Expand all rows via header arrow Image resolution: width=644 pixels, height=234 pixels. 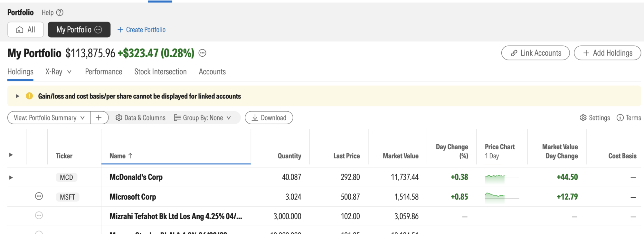pyautogui.click(x=11, y=155)
